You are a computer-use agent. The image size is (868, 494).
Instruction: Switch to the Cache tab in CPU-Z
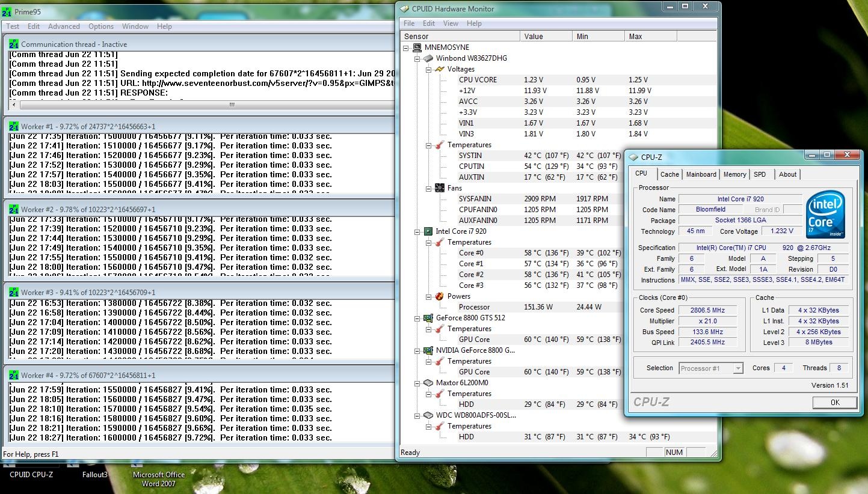pyautogui.click(x=669, y=174)
